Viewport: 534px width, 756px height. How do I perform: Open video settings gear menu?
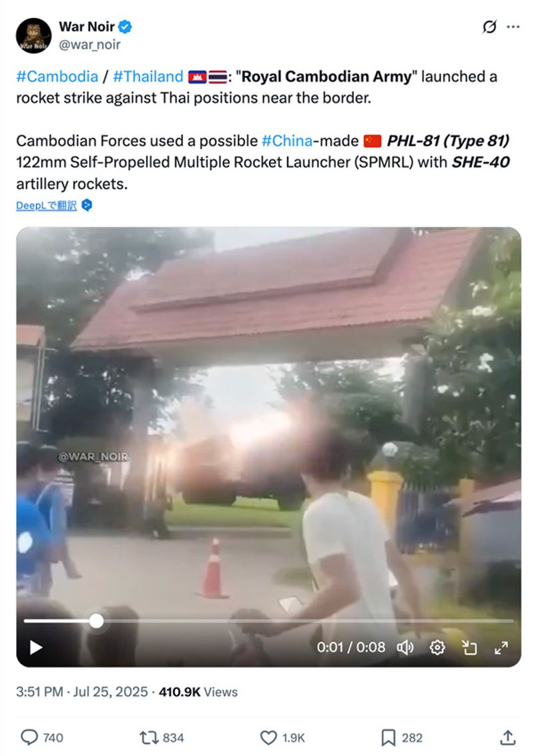pyautogui.click(x=437, y=647)
